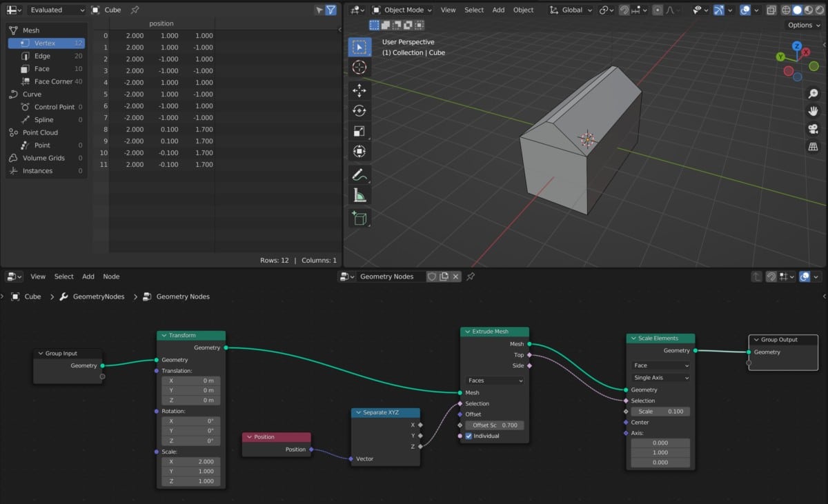Open the Object Mode dropdown
Viewport: 828px width, 504px height.
click(x=402, y=10)
